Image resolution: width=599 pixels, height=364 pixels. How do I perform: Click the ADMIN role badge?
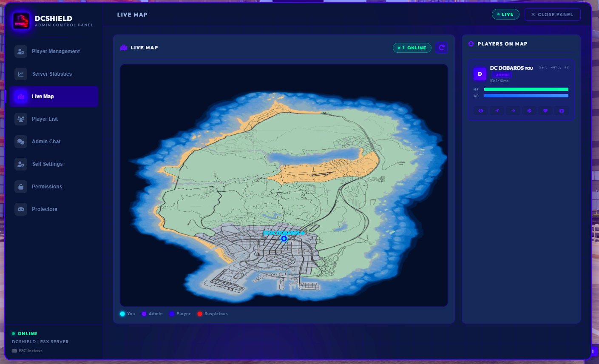tap(502, 75)
